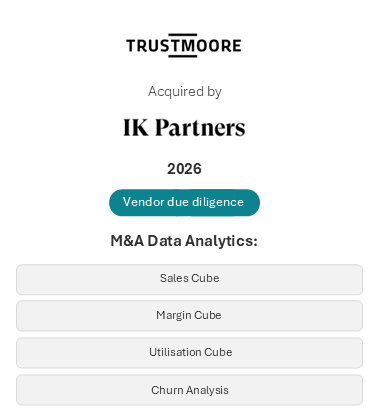378x416 pixels.
Task: Click the M&A Data Analytics heading
Action: 184,241
